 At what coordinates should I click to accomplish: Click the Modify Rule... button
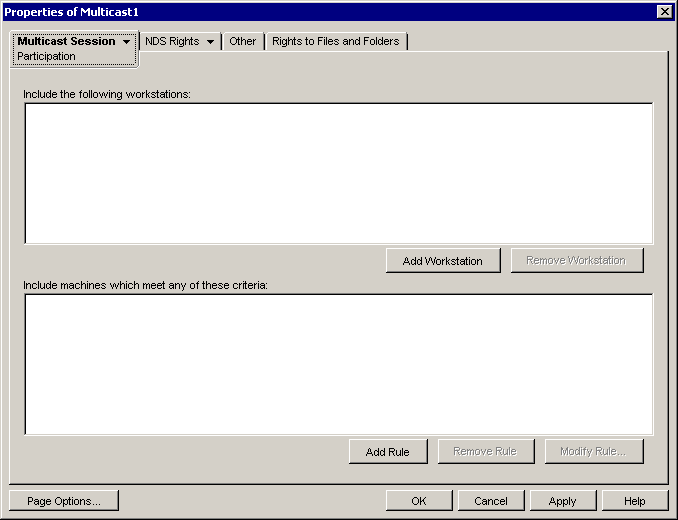click(x=594, y=452)
